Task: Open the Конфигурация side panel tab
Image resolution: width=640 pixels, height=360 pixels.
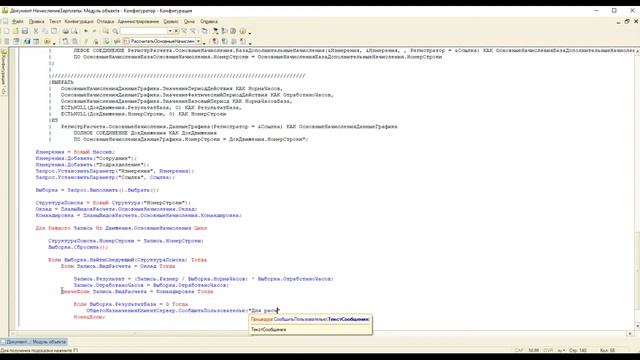Action: click(x=4, y=72)
